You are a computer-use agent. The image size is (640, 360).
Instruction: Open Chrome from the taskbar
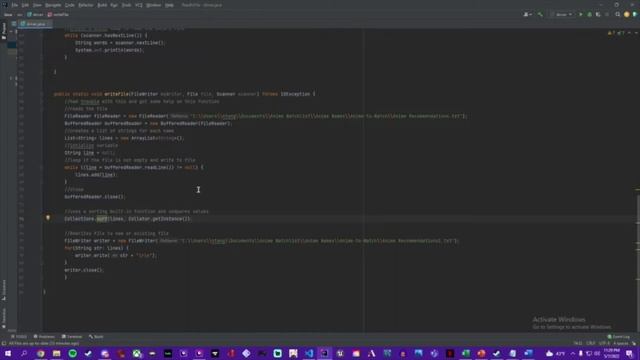(40, 353)
